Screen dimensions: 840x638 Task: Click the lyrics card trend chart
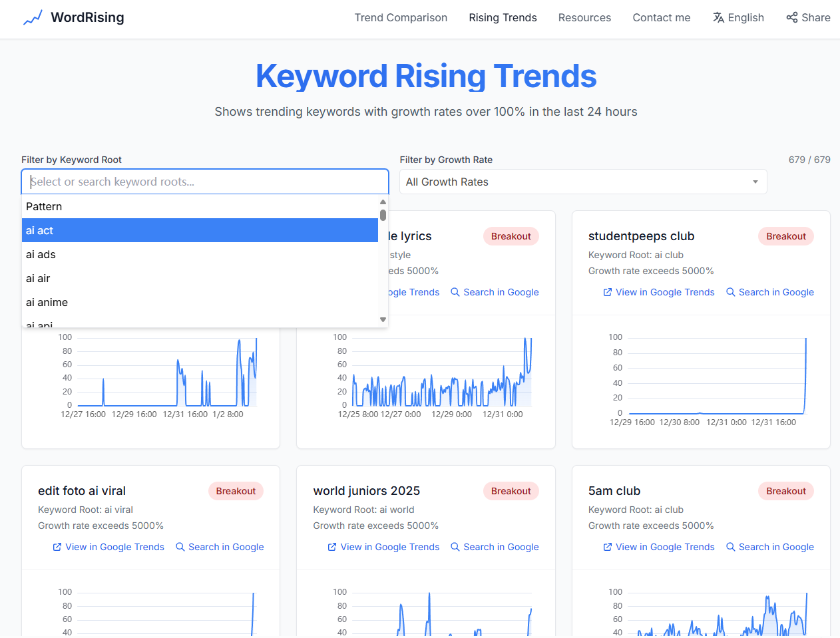tap(433, 376)
